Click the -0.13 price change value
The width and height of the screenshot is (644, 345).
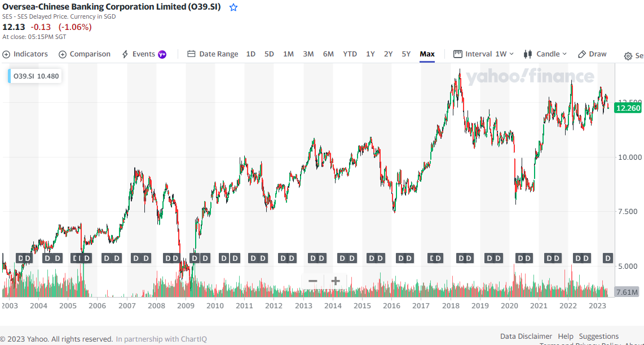41,27
